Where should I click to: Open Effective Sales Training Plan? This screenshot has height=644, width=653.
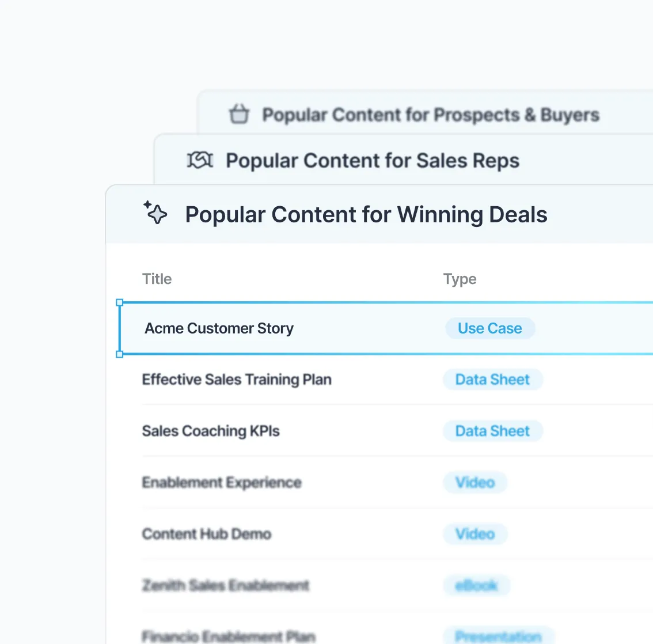tap(237, 380)
